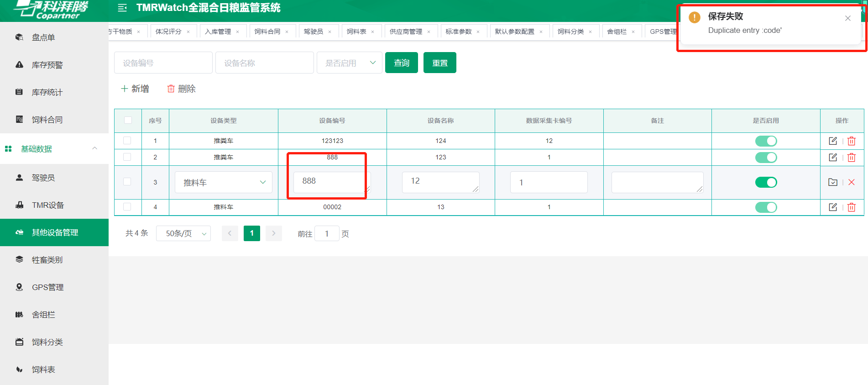
Task: Click the 重置 reset button
Action: [x=439, y=63]
